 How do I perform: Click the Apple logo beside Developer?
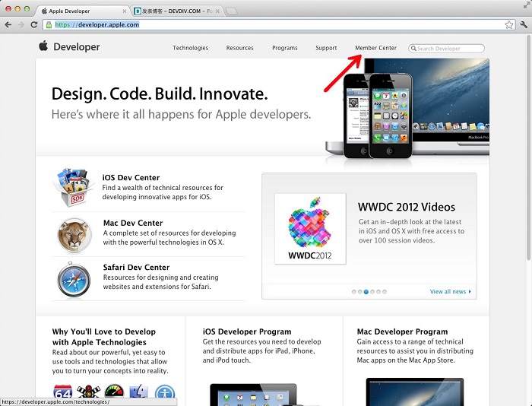pyautogui.click(x=43, y=46)
